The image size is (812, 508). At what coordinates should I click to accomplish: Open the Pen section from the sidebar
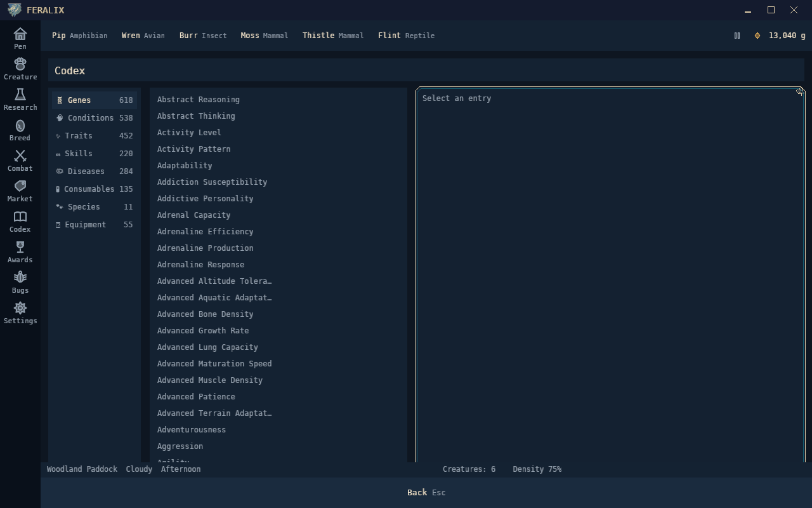point(20,38)
